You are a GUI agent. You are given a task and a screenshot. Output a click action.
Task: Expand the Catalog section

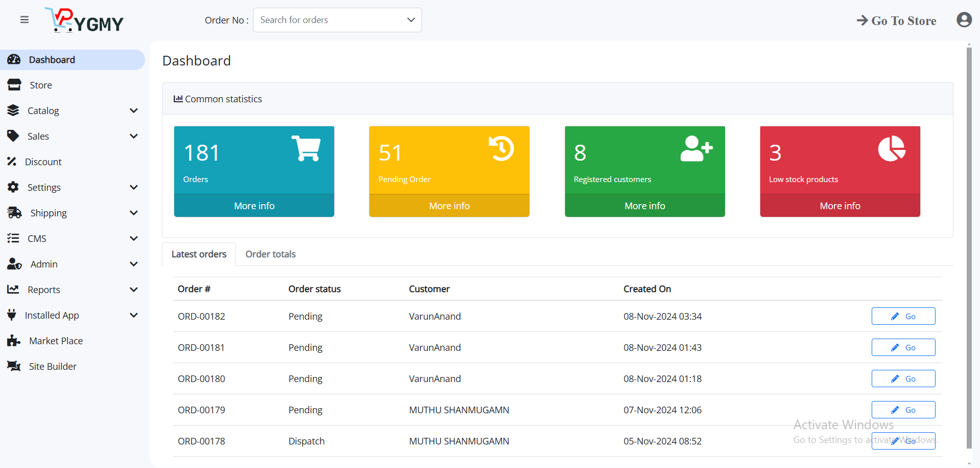[133, 110]
